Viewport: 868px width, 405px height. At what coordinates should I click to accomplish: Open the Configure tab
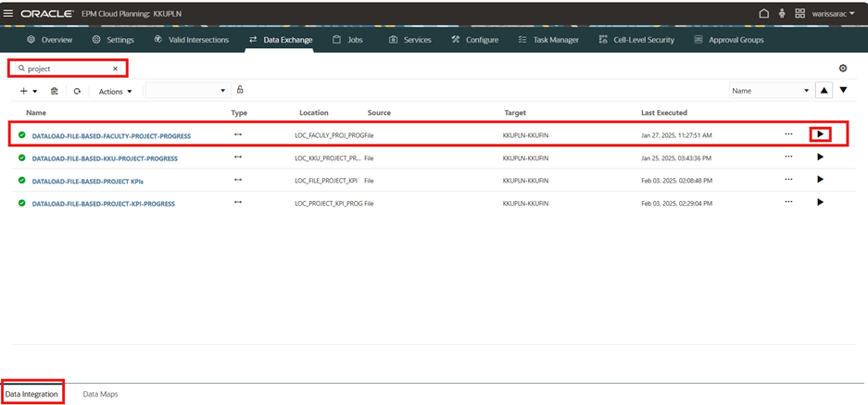tap(475, 40)
